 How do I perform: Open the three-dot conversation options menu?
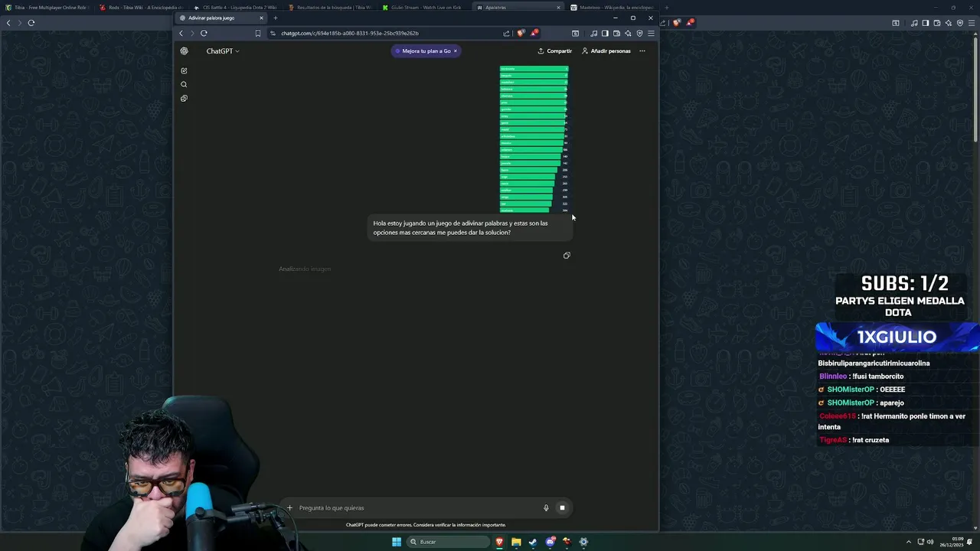[642, 51]
